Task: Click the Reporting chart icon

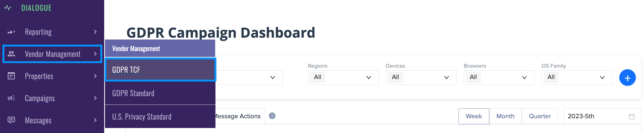Action: [x=11, y=32]
